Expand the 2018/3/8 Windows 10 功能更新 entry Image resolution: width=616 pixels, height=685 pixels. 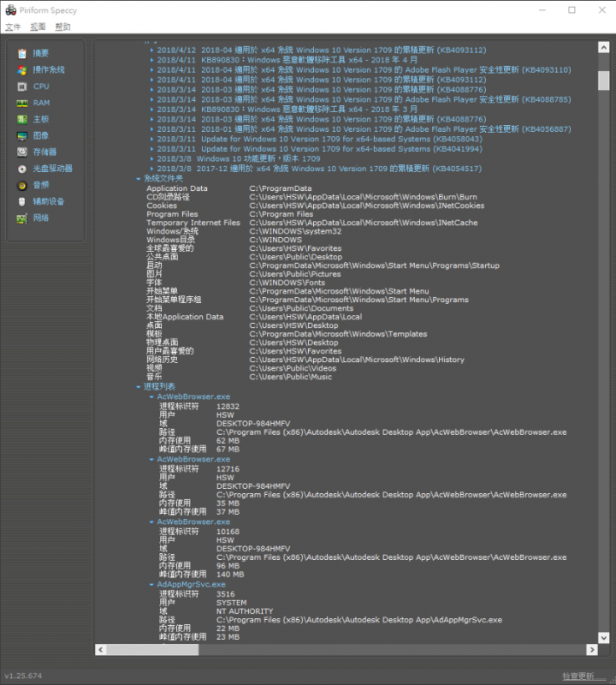click(151, 159)
